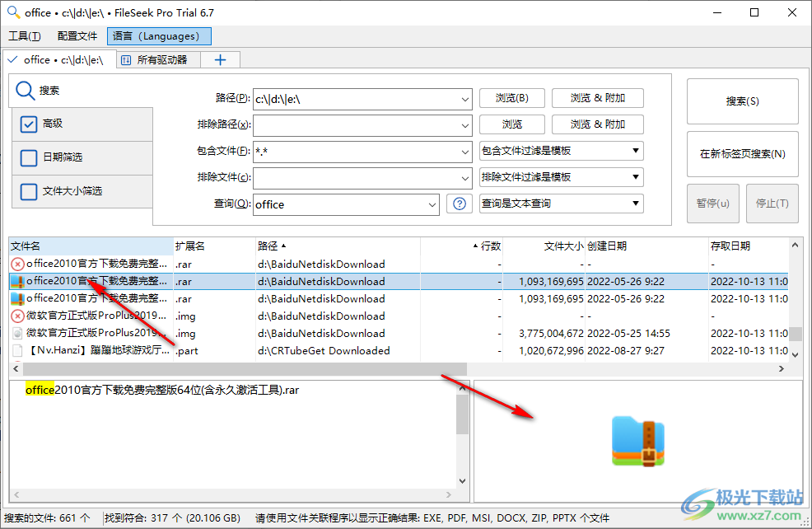Open the 工具(T) menu
The image size is (812, 529).
pos(25,36)
